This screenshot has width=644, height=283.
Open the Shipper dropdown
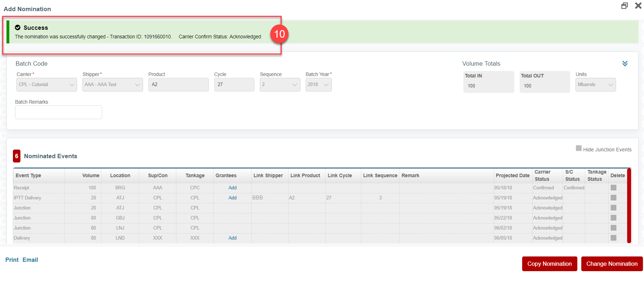point(113,85)
